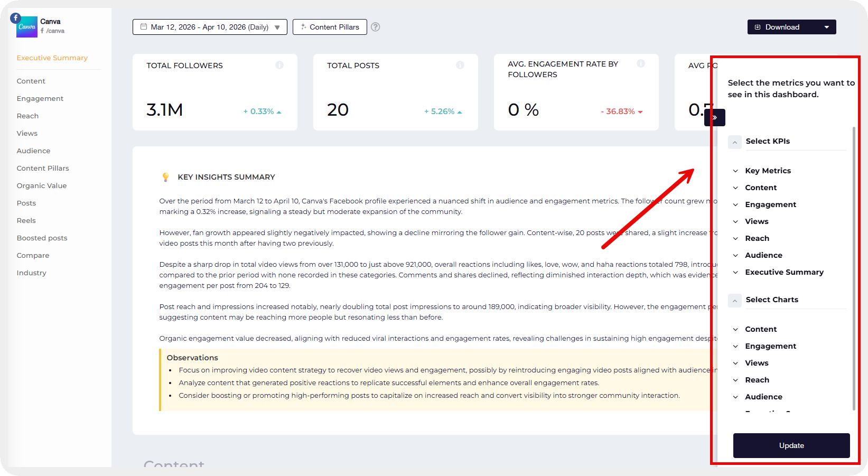Image resolution: width=868 pixels, height=476 pixels.
Task: Click the /canva profile link
Action: pyautogui.click(x=53, y=31)
